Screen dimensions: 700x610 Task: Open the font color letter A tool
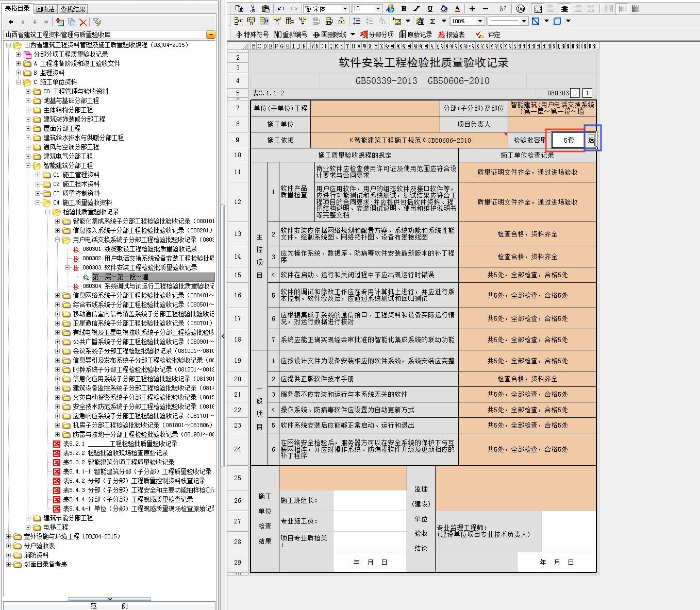[457, 8]
